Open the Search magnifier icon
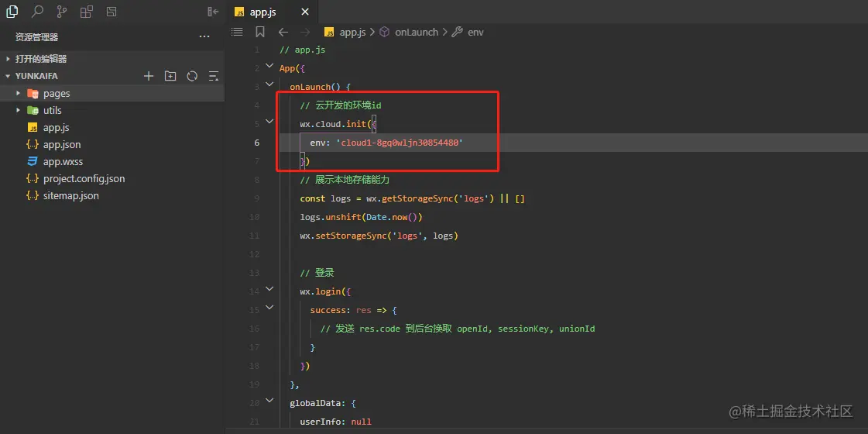This screenshot has width=868, height=434. [x=37, y=11]
